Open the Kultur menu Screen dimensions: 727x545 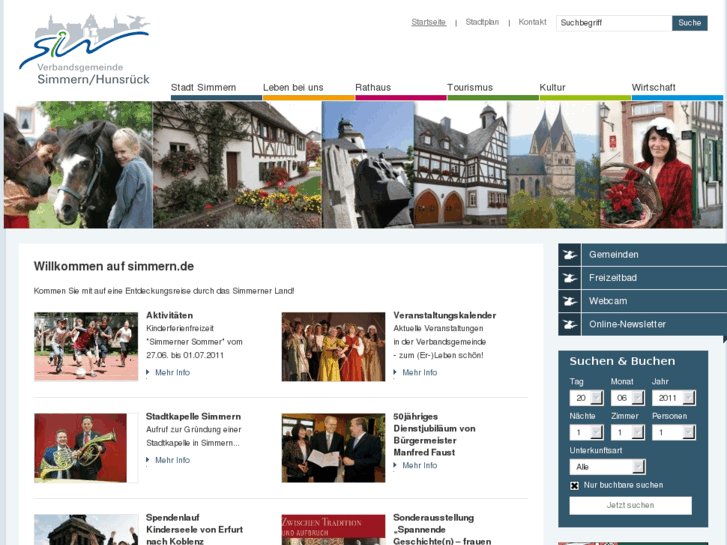552,88
